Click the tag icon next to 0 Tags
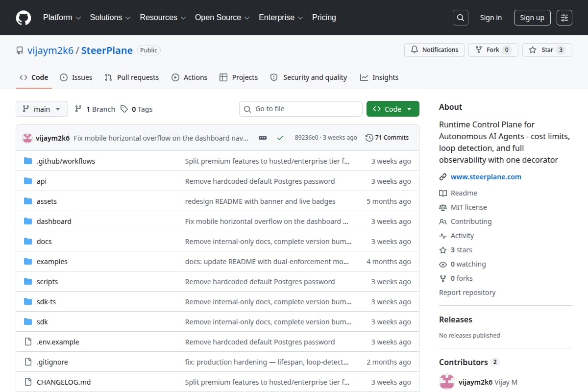Viewport: 588px width, 392px height. [124, 109]
